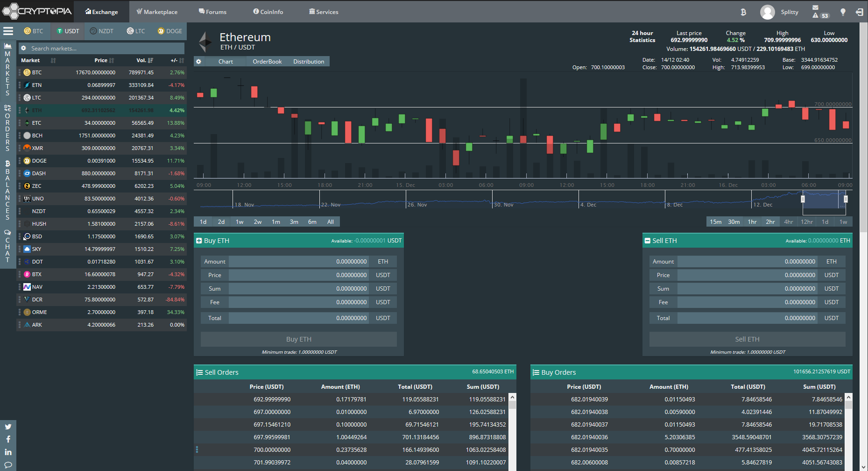
Task: Click the Buy ETH submit button
Action: point(299,339)
